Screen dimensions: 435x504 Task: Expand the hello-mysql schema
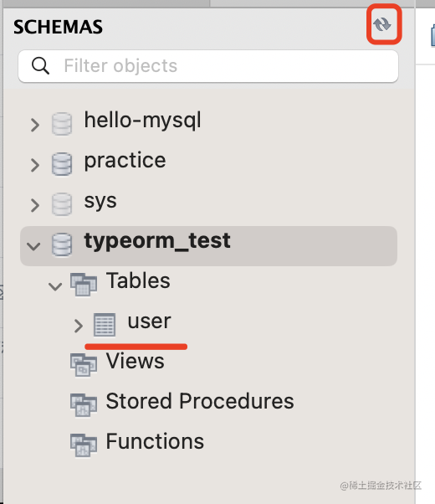34,125
